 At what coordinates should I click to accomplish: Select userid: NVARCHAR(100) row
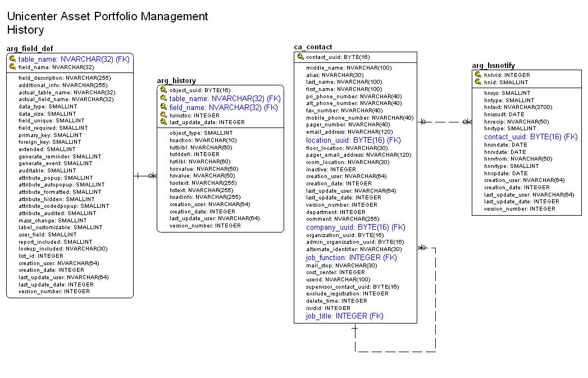click(x=338, y=279)
